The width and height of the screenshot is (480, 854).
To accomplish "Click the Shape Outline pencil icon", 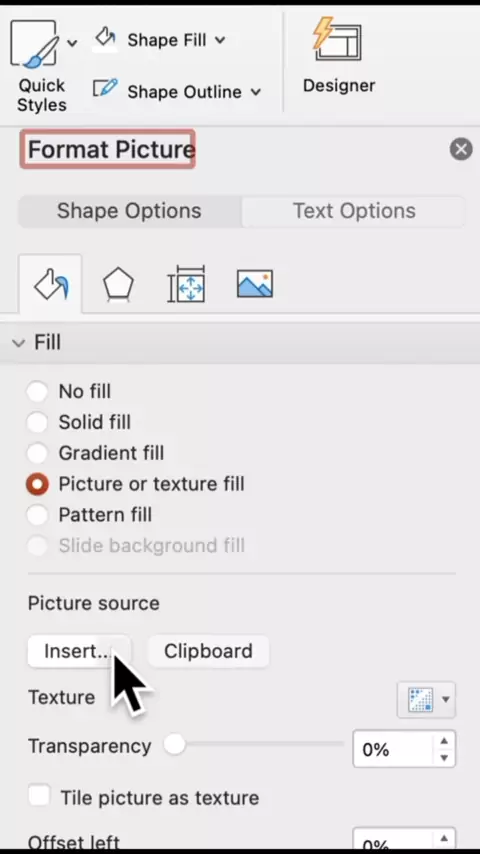I will [105, 89].
